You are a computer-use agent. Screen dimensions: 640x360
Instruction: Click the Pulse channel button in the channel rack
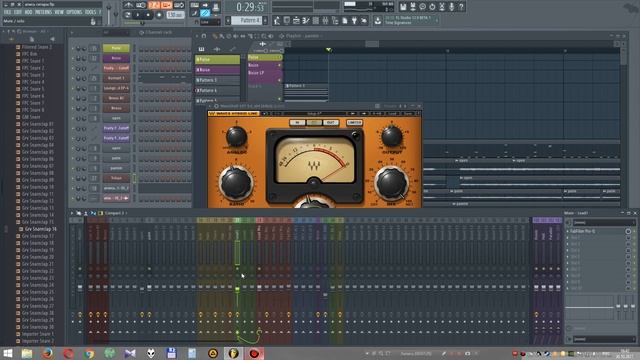(116, 48)
